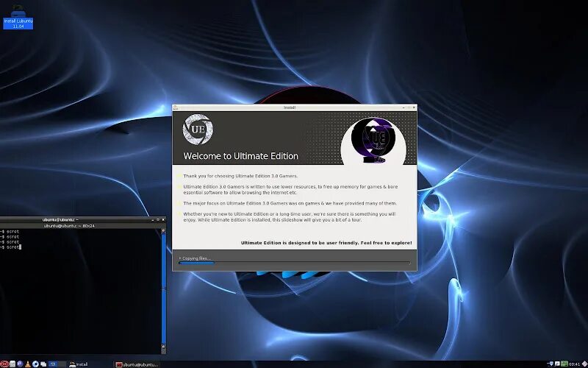
Task: Open the Install Lubuntu 11.04 desktop icon
Action: point(18,18)
